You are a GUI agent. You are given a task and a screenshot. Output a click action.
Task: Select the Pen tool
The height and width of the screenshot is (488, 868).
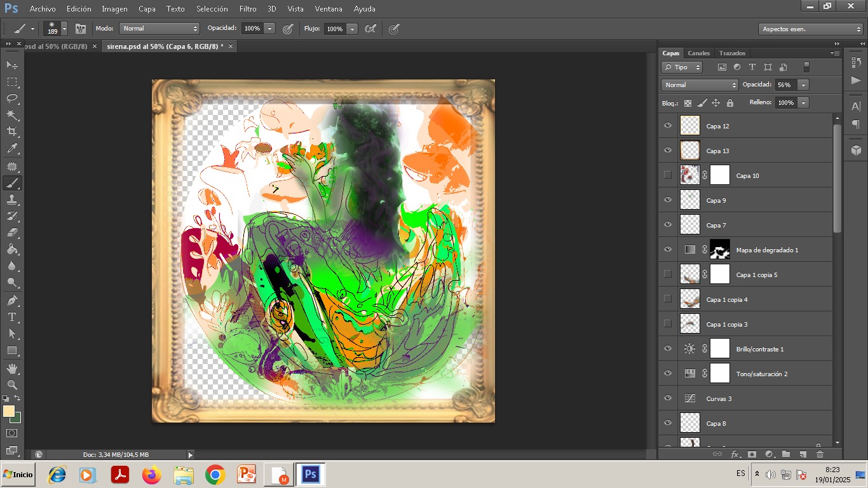[12, 301]
